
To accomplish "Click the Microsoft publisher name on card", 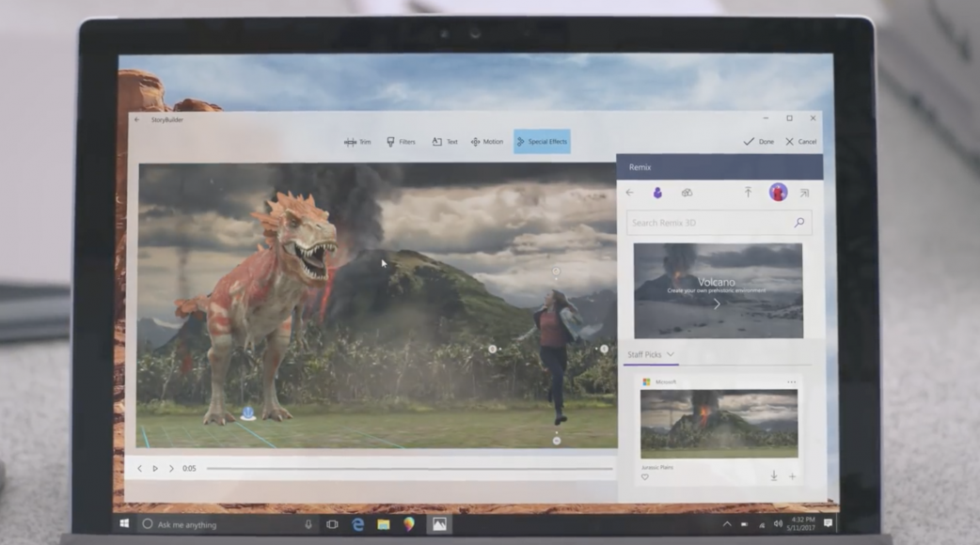I will click(666, 382).
